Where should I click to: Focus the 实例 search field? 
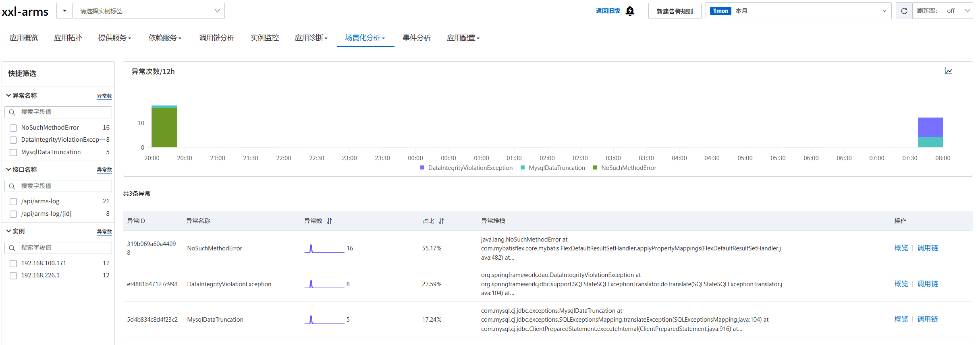point(58,248)
